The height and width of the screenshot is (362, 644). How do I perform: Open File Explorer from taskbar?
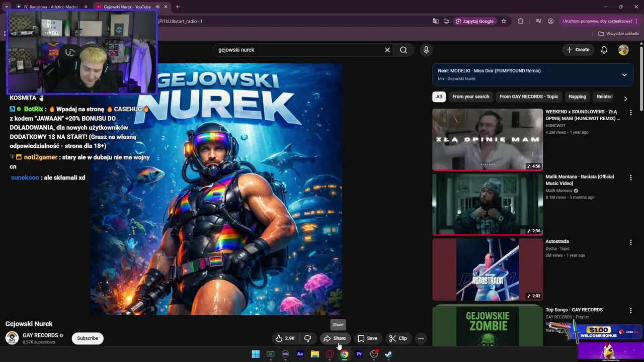point(315,354)
